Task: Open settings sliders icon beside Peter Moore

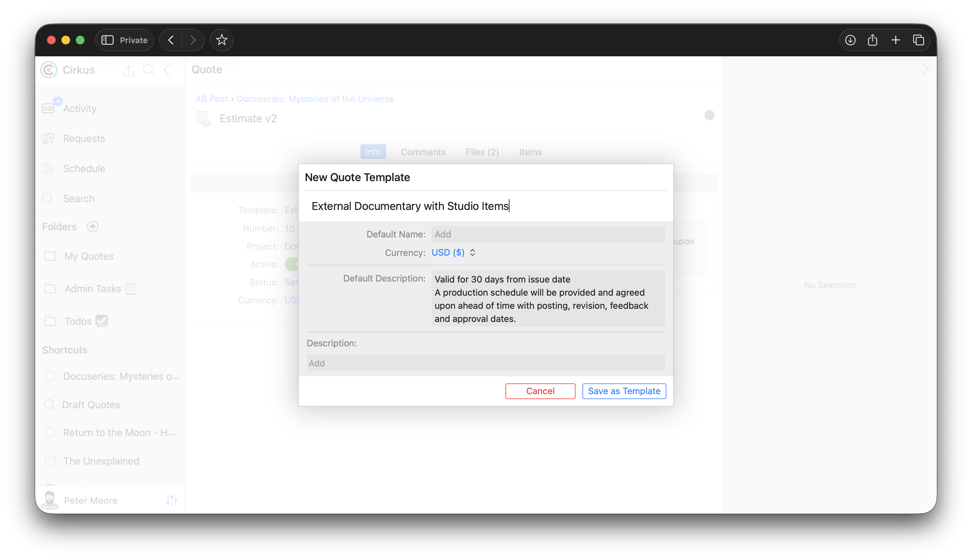Action: click(x=172, y=500)
